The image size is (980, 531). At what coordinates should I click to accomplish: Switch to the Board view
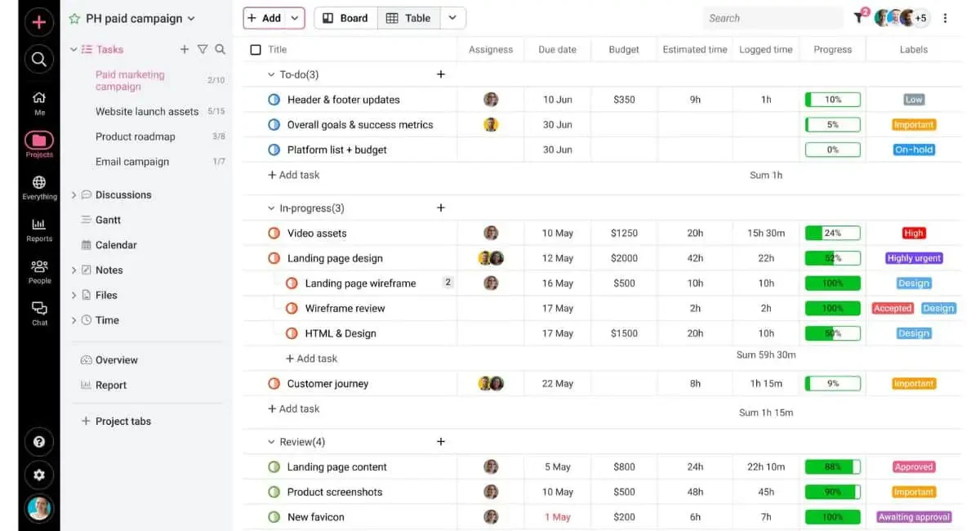click(x=345, y=18)
